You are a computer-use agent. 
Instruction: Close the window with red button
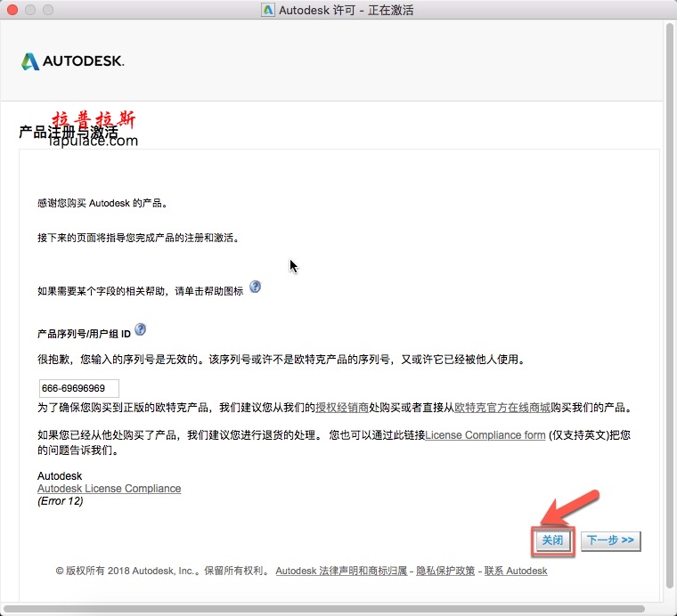(x=12, y=10)
